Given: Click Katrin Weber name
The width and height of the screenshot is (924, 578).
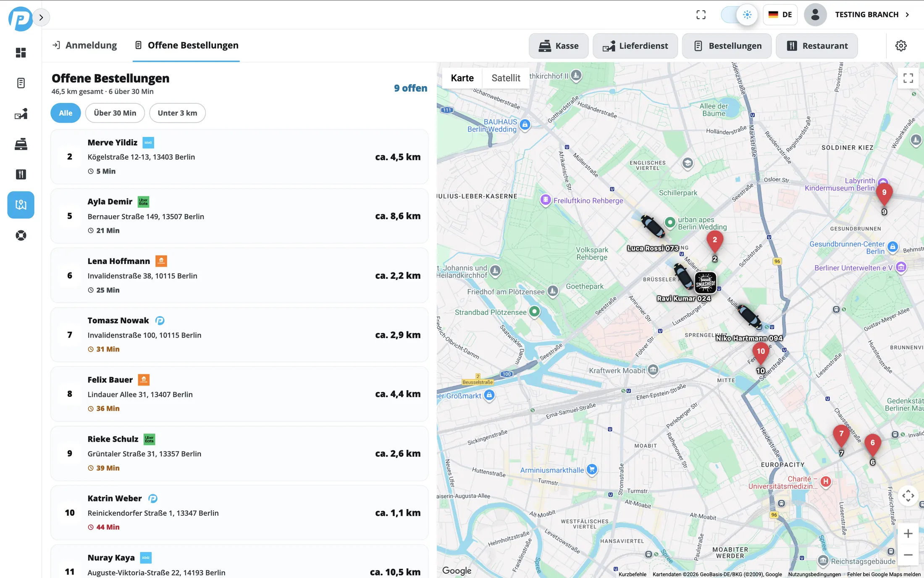Looking at the screenshot, I should pos(115,499).
